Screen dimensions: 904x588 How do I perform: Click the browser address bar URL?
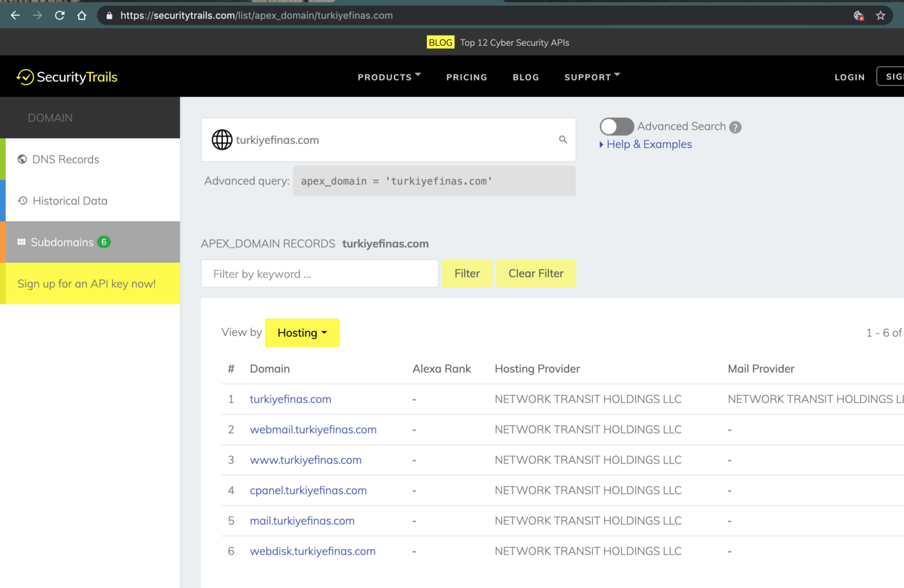click(x=256, y=15)
